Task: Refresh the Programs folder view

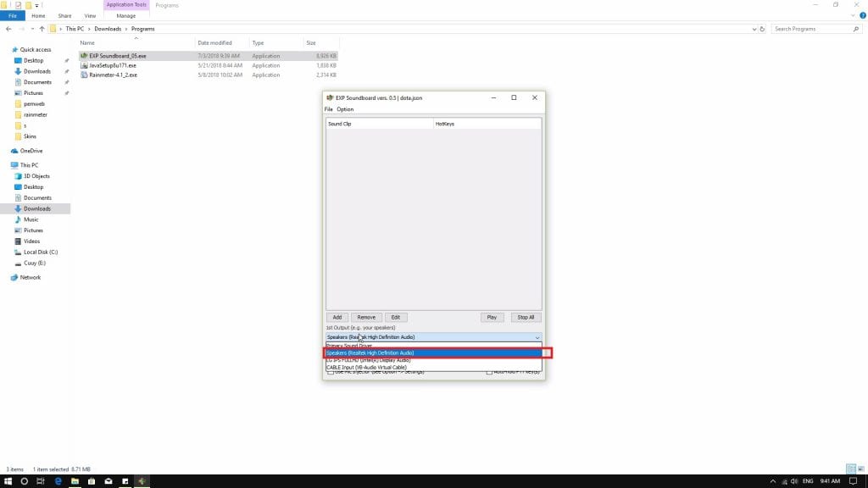Action: point(762,29)
